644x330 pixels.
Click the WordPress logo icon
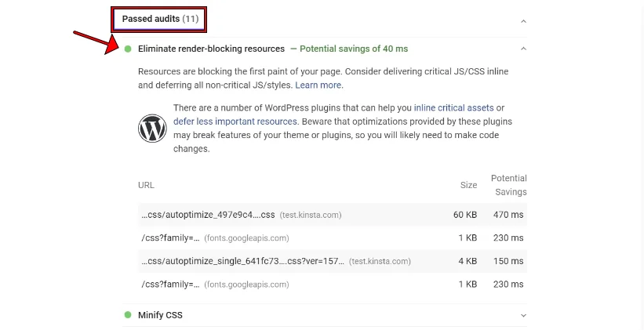pyautogui.click(x=152, y=128)
